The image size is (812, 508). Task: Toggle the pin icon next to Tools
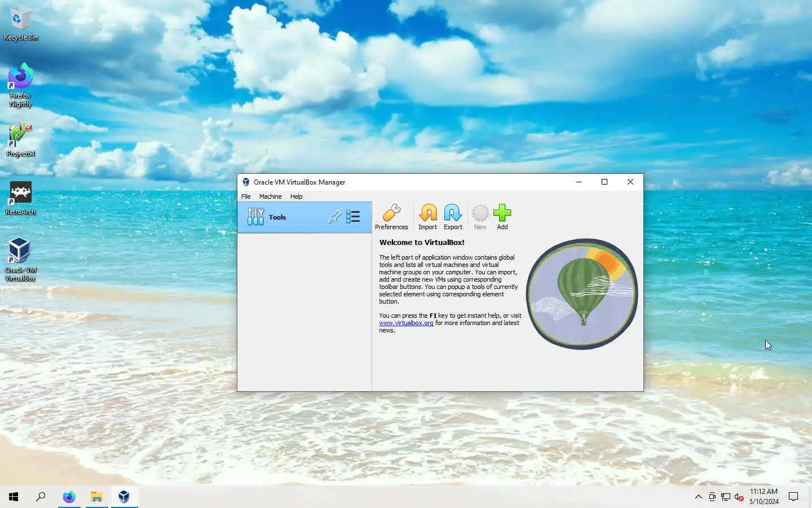tap(334, 217)
